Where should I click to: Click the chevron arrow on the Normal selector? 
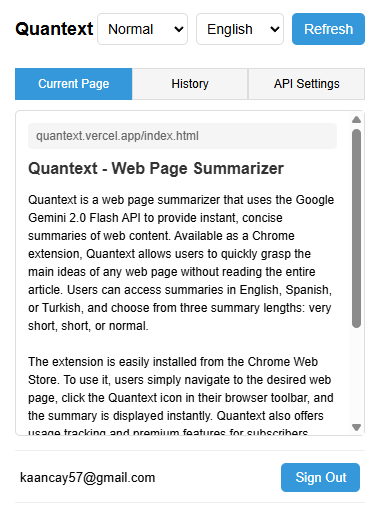coord(179,29)
